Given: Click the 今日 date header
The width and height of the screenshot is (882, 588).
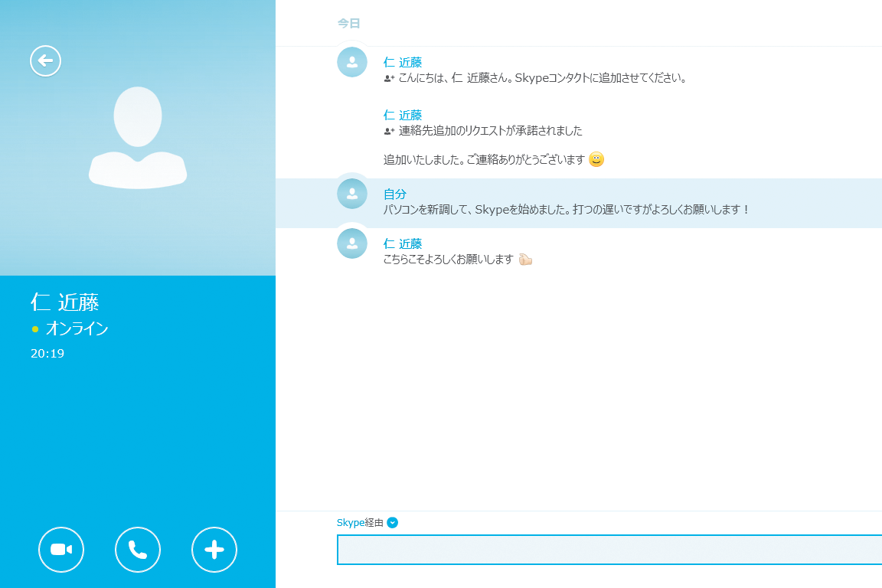Looking at the screenshot, I should tap(349, 24).
